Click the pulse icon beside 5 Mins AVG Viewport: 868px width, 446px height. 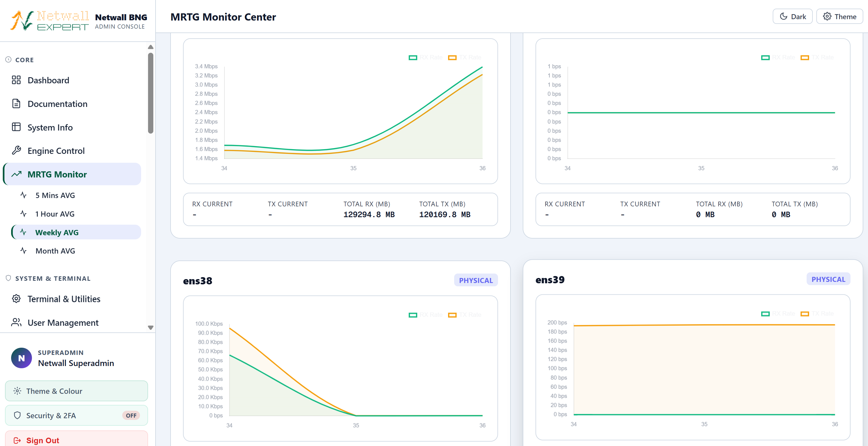click(23, 195)
